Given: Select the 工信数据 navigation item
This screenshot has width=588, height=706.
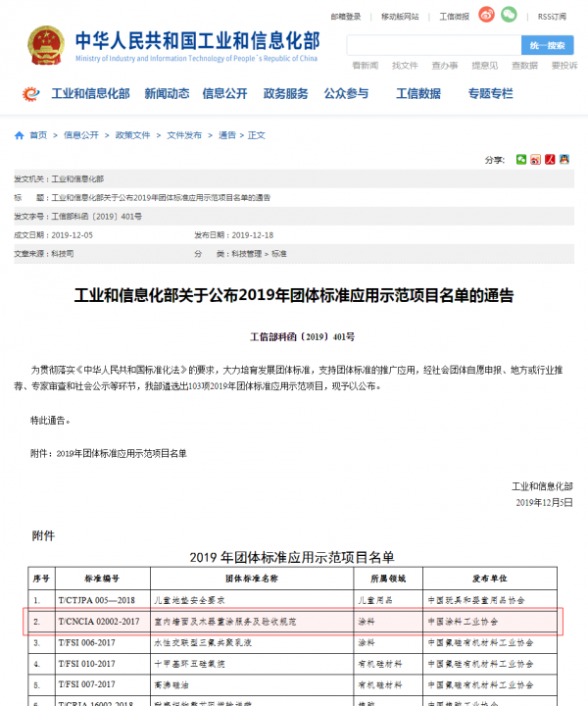Looking at the screenshot, I should pyautogui.click(x=418, y=94).
